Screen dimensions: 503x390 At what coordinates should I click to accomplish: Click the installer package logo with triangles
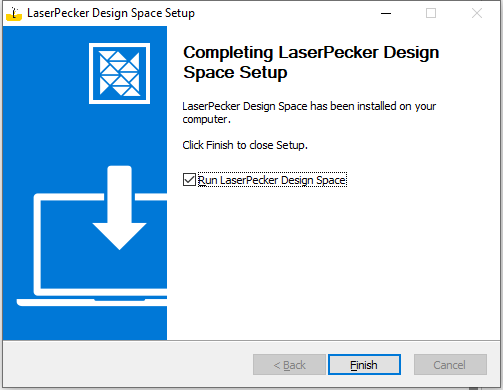119,73
